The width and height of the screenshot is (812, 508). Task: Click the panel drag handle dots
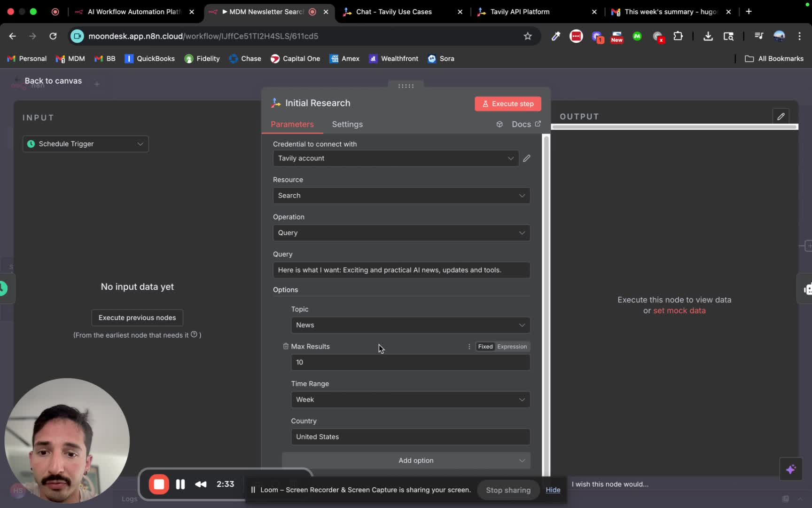coord(406,86)
